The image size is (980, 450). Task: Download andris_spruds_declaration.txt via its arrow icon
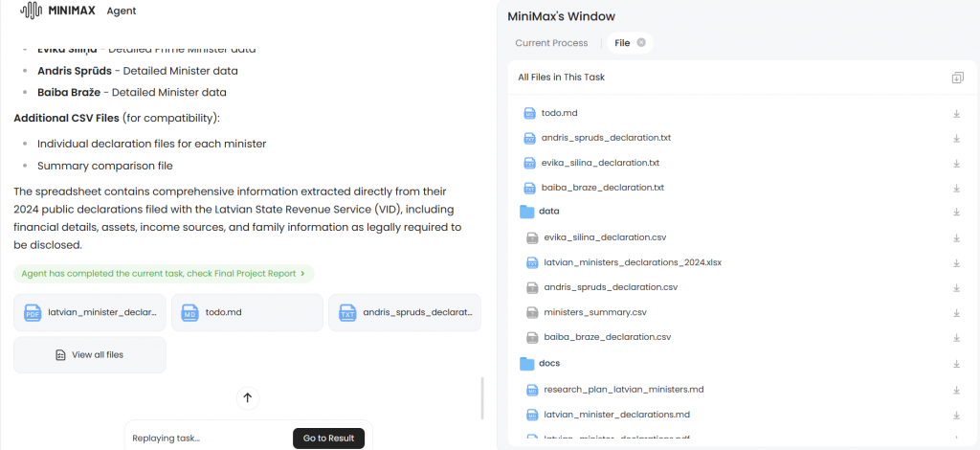(956, 138)
